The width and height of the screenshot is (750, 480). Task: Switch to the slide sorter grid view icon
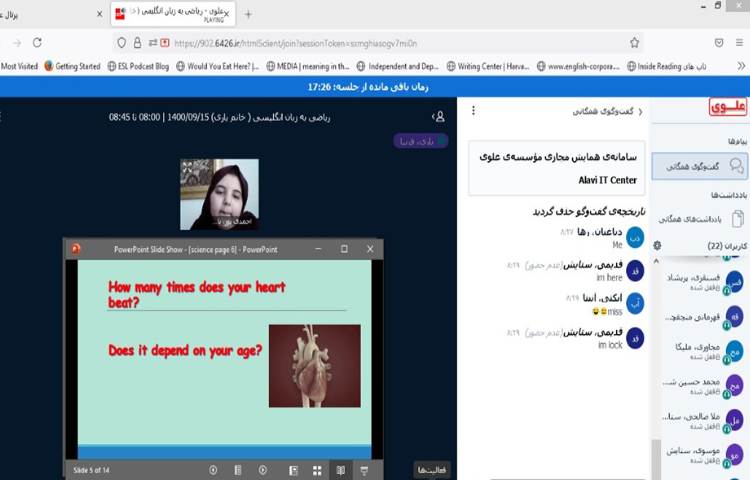(317, 469)
